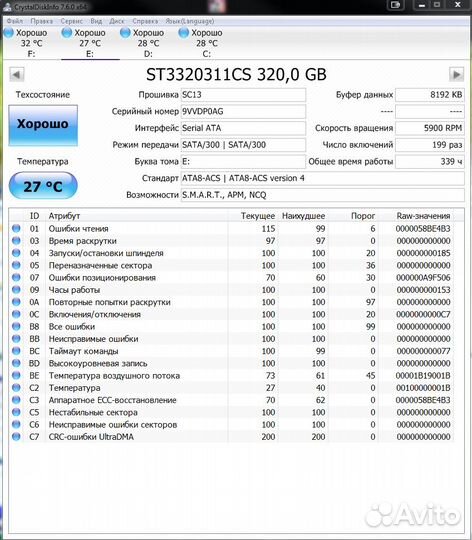Image resolution: width=472 pixels, height=540 pixels.
Task: Open the Сервис menu
Action: [72, 21]
